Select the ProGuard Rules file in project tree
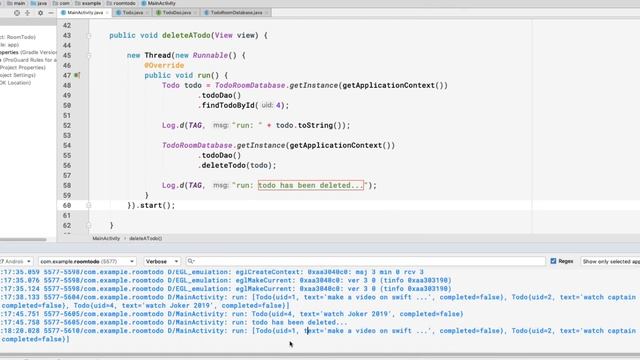Image resolution: width=640 pixels, height=360 pixels. click(x=28, y=60)
